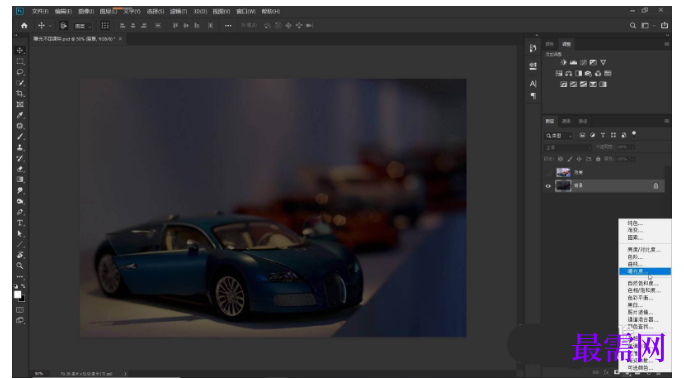Select the Spot Healing Brush tool
The height and width of the screenshot is (379, 684).
coord(20,126)
